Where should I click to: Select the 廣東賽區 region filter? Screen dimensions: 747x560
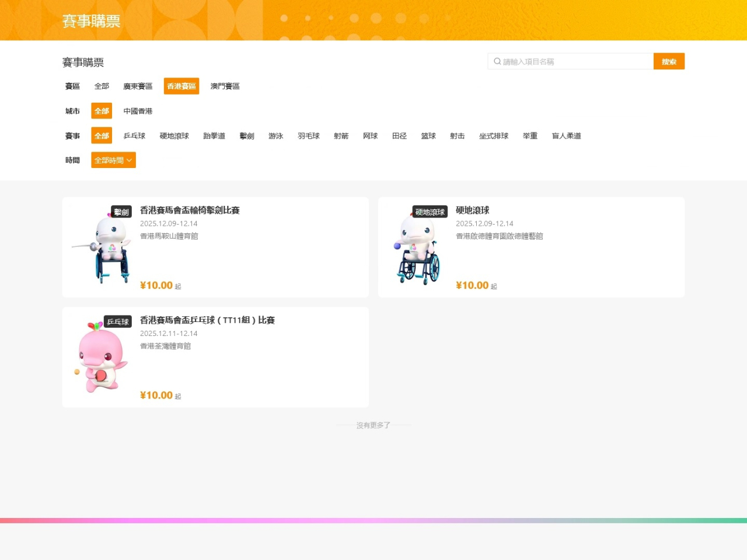point(138,86)
